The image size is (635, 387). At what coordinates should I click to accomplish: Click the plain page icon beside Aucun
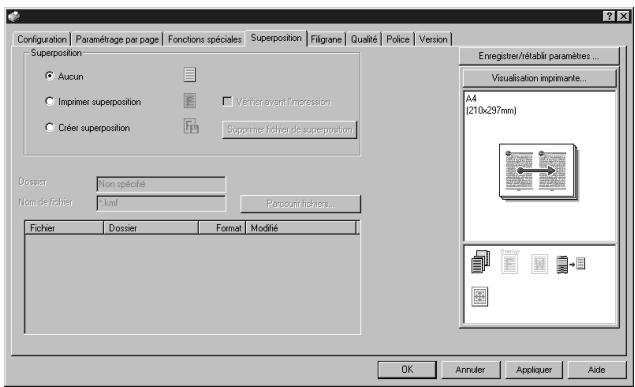(x=190, y=74)
